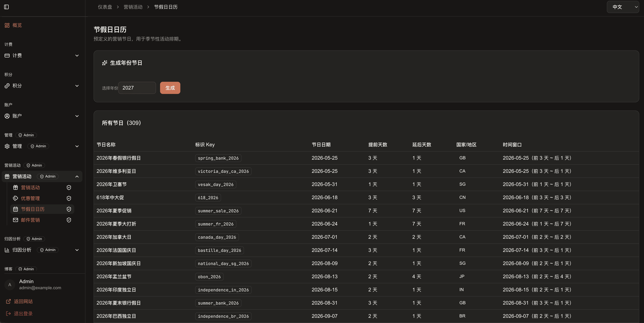Screen dimensions: 644x323
Task: Click the sparkle icon beside 生成年份节日
Action: [x=105, y=63]
